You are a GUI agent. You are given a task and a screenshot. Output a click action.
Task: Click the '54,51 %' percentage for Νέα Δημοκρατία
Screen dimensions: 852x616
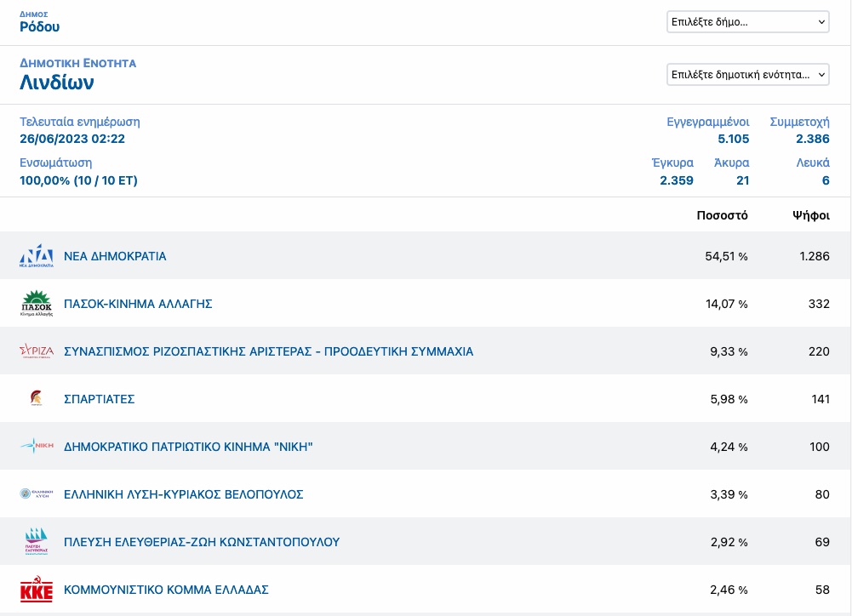pos(727,256)
